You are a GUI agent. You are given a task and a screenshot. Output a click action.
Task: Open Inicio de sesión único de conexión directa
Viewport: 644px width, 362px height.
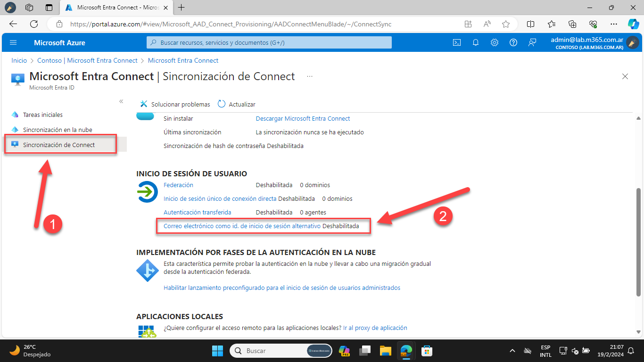coord(220,198)
